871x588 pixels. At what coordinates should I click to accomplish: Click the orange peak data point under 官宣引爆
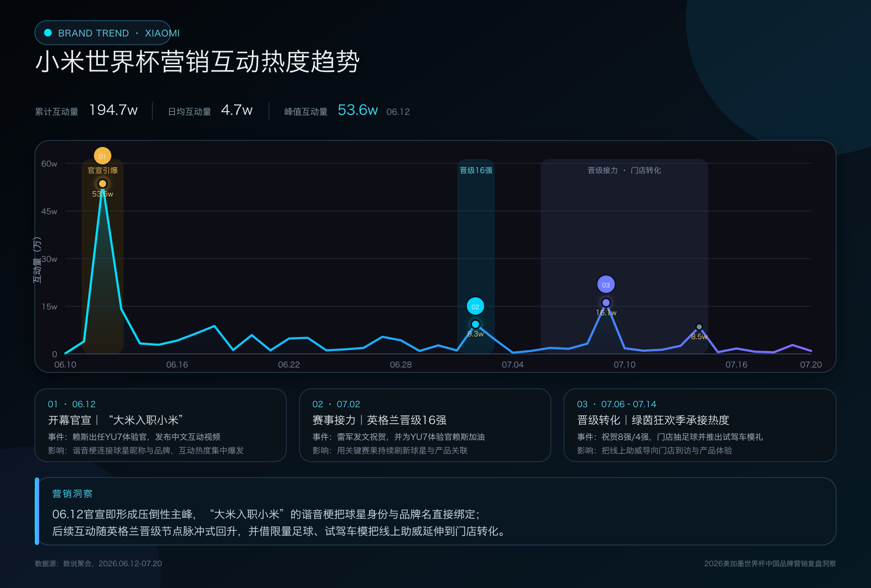click(x=102, y=183)
